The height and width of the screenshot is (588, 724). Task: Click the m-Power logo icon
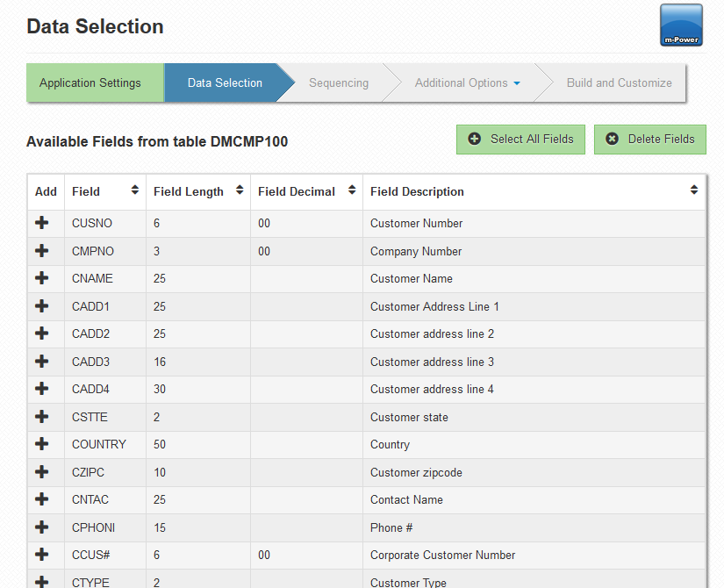681,25
